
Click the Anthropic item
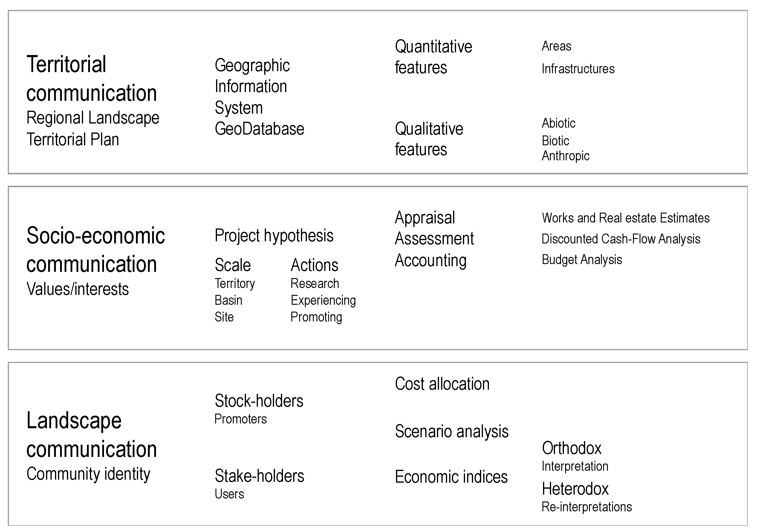(565, 156)
